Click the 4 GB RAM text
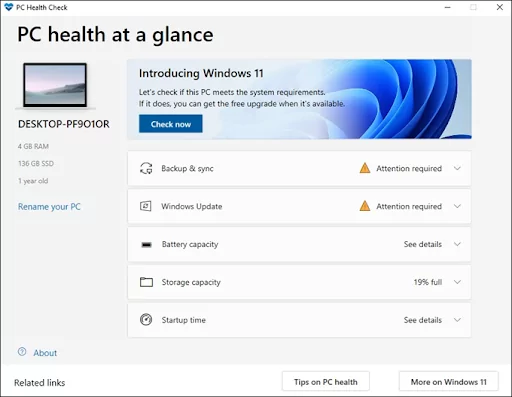The image size is (512, 397). (33, 146)
